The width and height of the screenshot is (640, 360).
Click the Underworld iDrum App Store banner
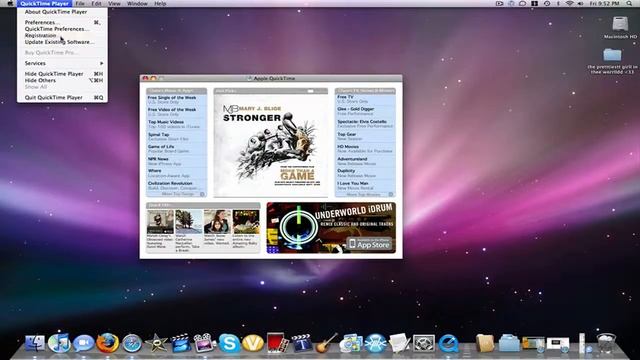pos(331,228)
